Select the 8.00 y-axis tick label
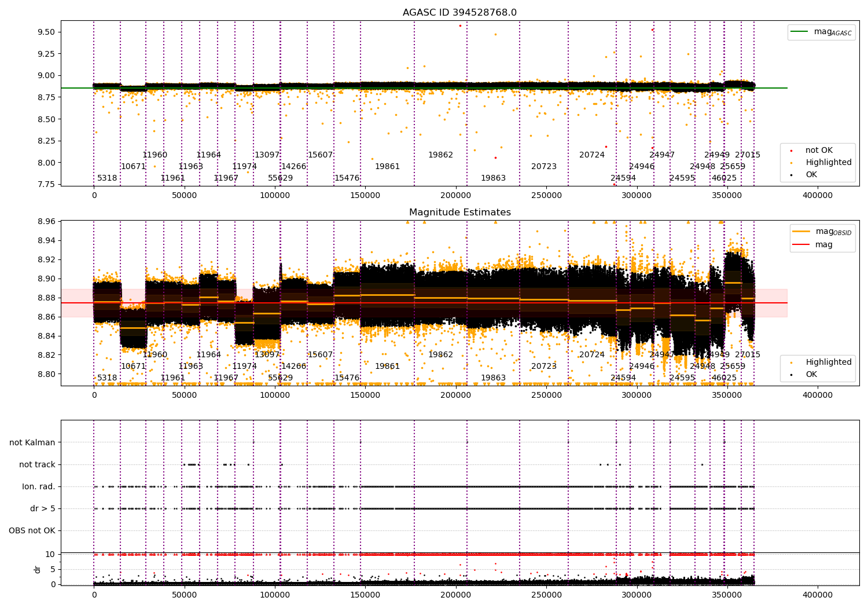868x608 pixels. pyautogui.click(x=46, y=163)
